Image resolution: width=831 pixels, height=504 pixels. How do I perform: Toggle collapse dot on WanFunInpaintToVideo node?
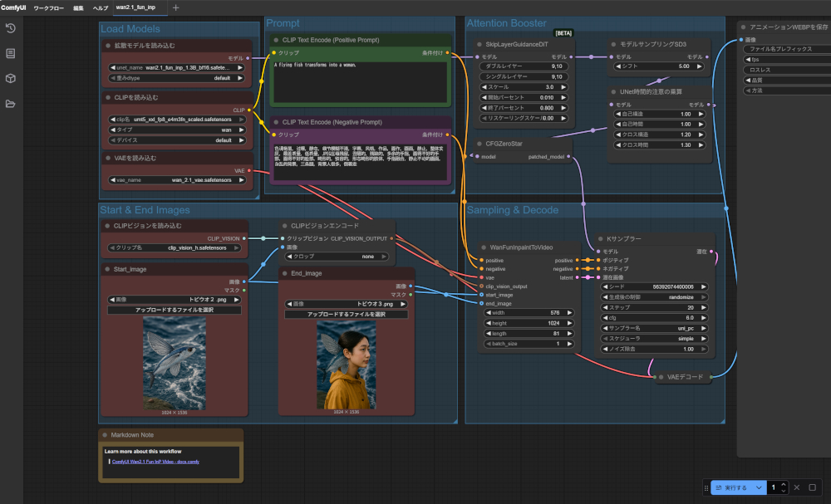coord(483,247)
